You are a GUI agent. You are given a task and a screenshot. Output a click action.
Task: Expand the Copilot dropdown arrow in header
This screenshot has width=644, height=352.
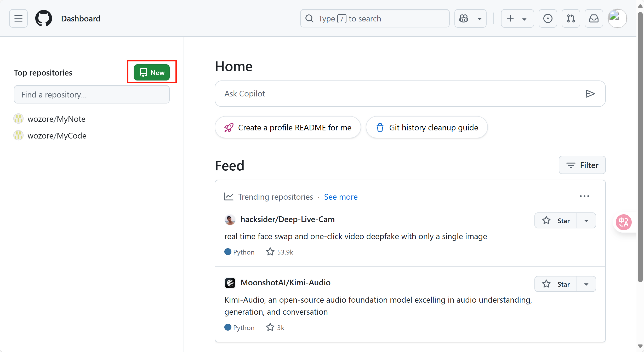point(480,19)
